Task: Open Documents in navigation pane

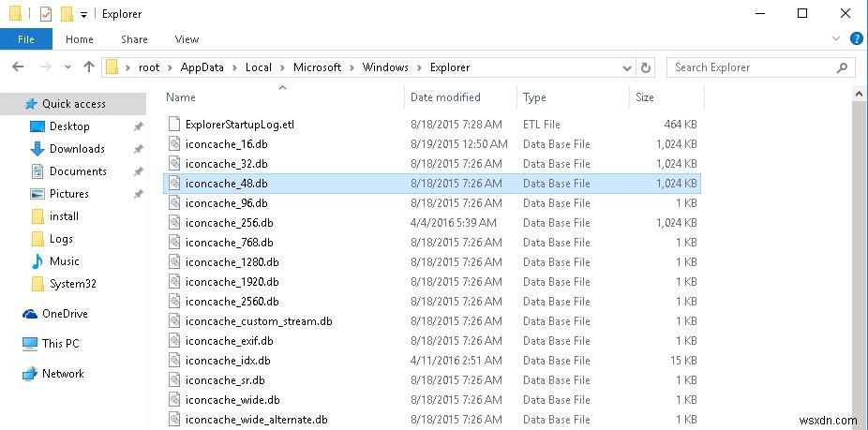Action: pyautogui.click(x=78, y=171)
